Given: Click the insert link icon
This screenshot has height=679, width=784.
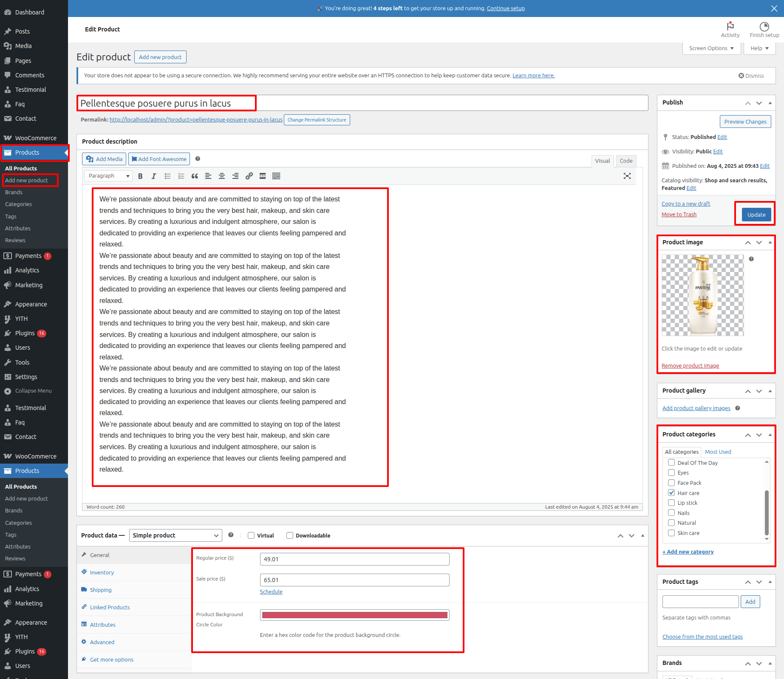Looking at the screenshot, I should click(x=249, y=176).
